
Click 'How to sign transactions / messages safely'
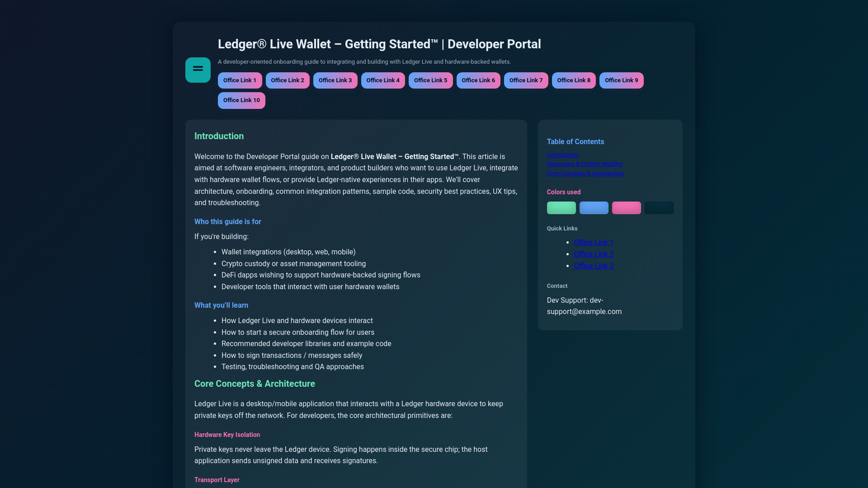292,356
